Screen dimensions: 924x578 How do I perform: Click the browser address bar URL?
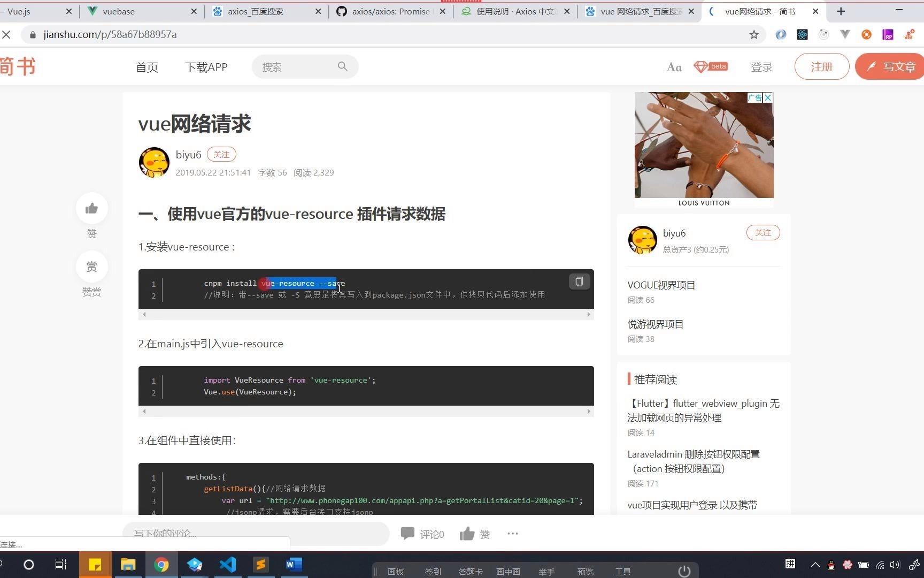[110, 35]
